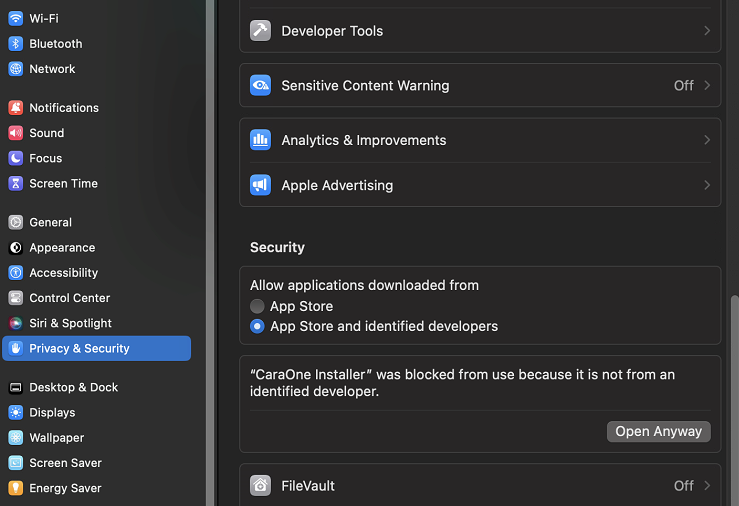Switch to Network settings
This screenshot has height=506, width=739.
pyautogui.click(x=96, y=69)
